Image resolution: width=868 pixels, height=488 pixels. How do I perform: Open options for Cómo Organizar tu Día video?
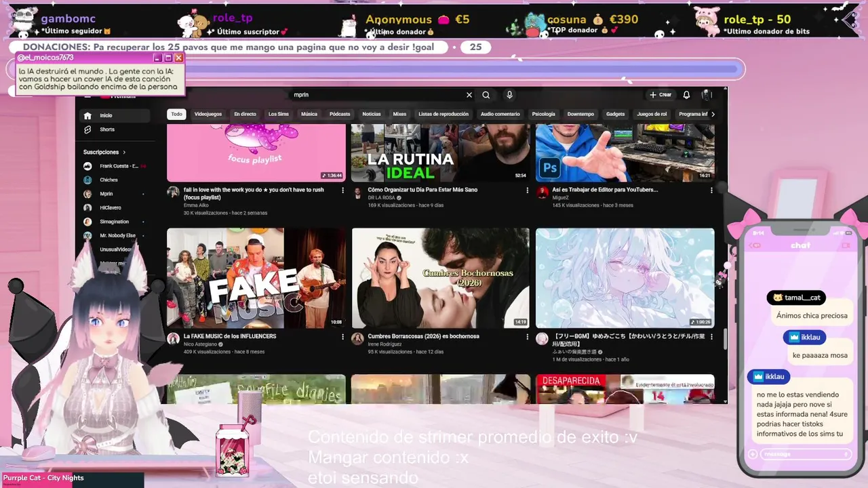(x=527, y=190)
